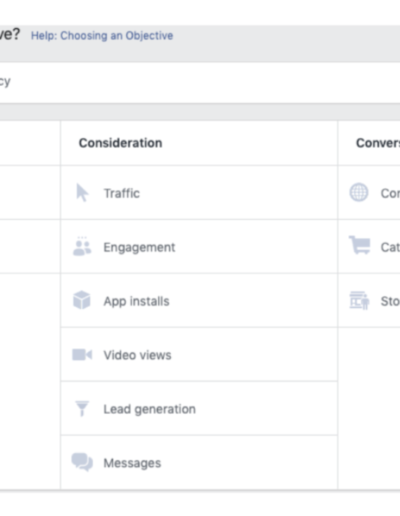Click the shopping cart icon

[359, 245]
